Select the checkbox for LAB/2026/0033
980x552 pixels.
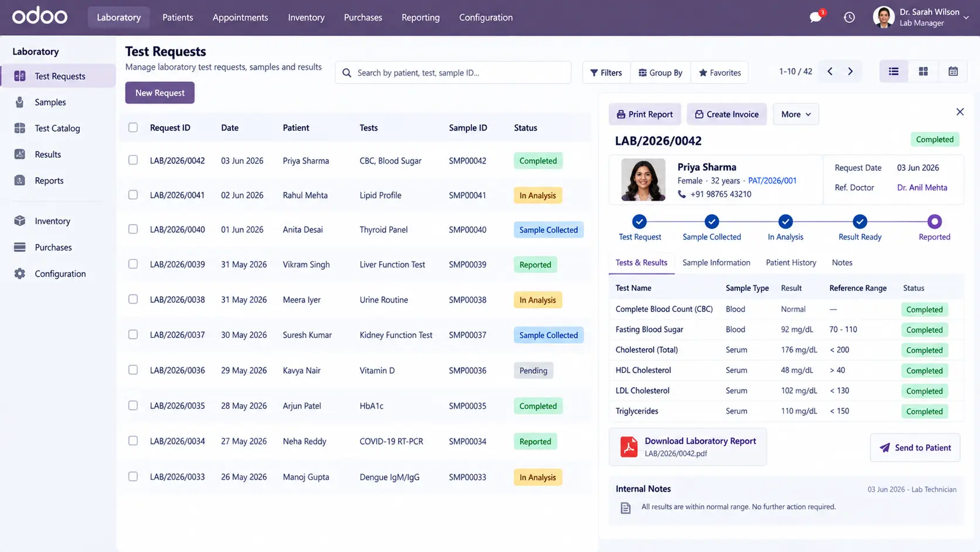pyautogui.click(x=133, y=476)
